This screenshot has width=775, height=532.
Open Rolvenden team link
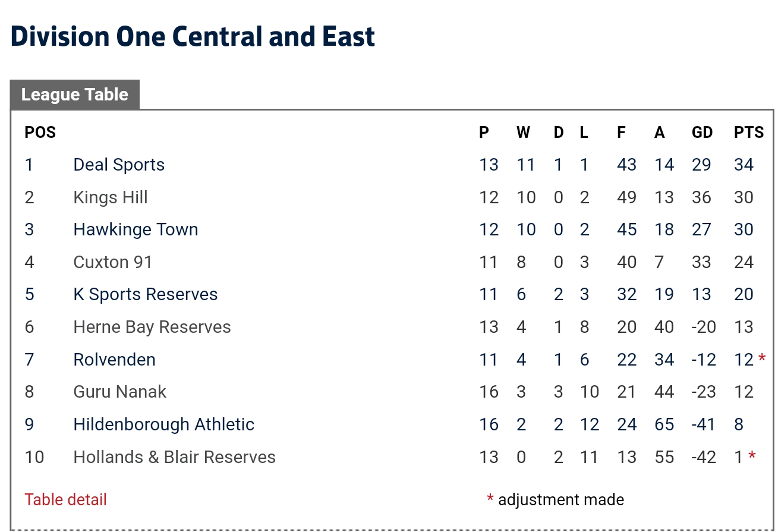point(115,360)
